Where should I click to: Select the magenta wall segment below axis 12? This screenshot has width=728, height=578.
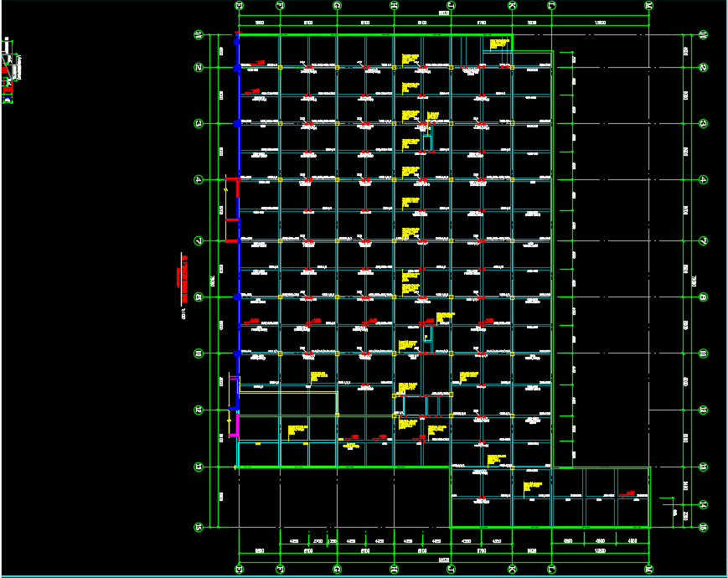click(235, 425)
